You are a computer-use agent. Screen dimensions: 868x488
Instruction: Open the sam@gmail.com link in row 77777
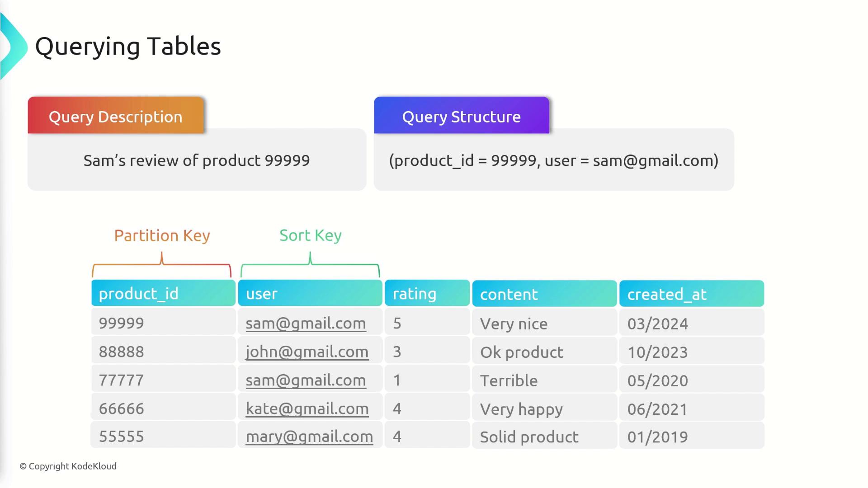pyautogui.click(x=306, y=380)
